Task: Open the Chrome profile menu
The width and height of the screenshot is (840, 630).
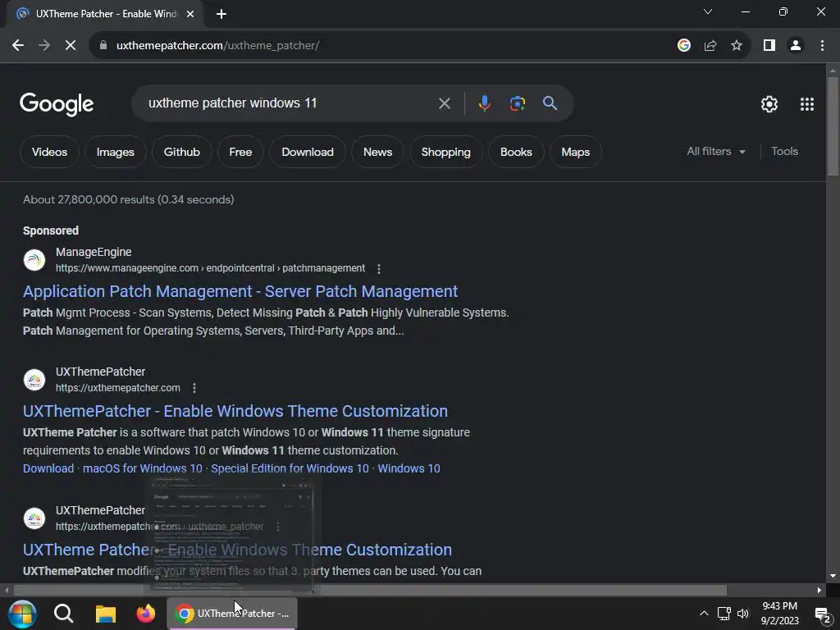Action: [x=796, y=46]
